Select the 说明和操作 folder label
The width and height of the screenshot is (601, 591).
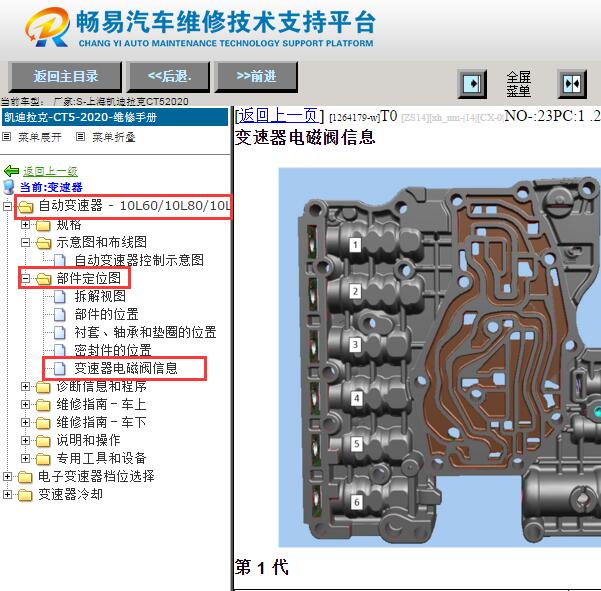coord(89,440)
